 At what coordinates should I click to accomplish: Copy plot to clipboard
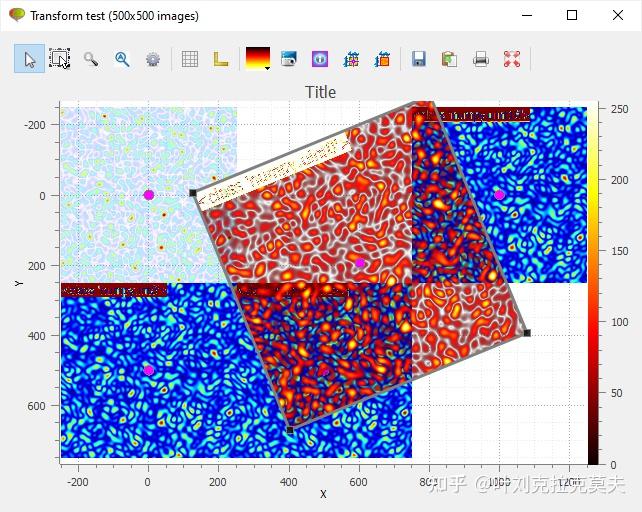pyautogui.click(x=449, y=59)
